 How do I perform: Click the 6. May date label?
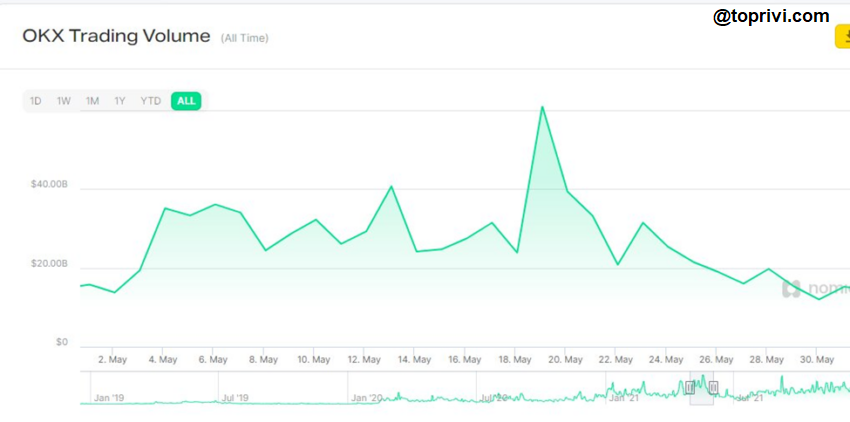212,360
